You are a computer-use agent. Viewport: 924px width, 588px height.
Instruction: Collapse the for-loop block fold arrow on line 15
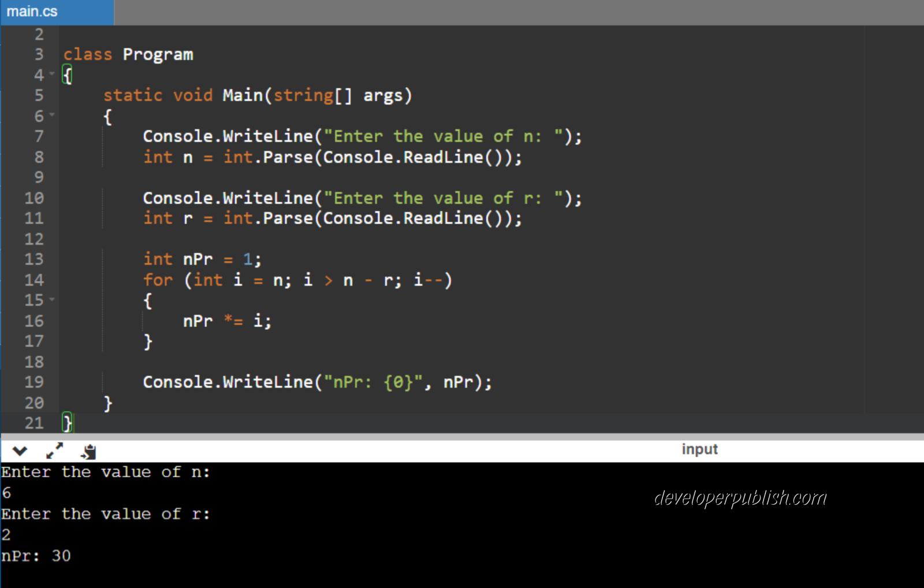pos(51,300)
